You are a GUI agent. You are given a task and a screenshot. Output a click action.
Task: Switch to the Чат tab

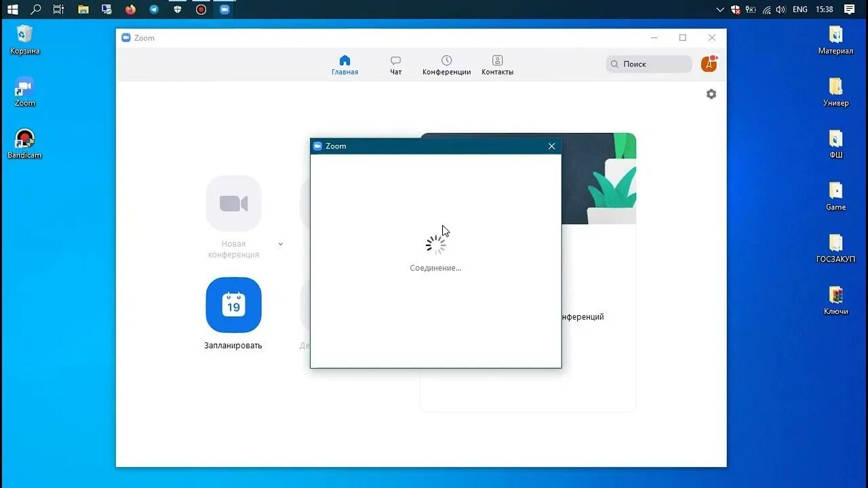396,65
